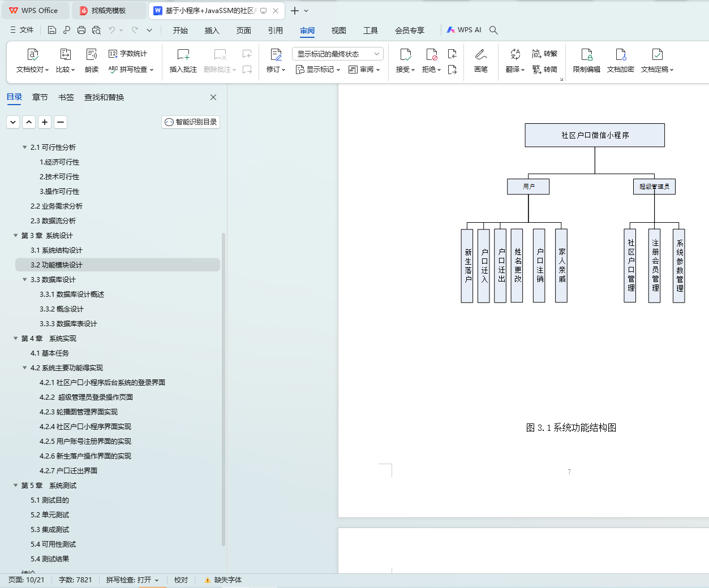Convert text with 转简 button
The height and width of the screenshot is (588, 709).
pos(545,70)
